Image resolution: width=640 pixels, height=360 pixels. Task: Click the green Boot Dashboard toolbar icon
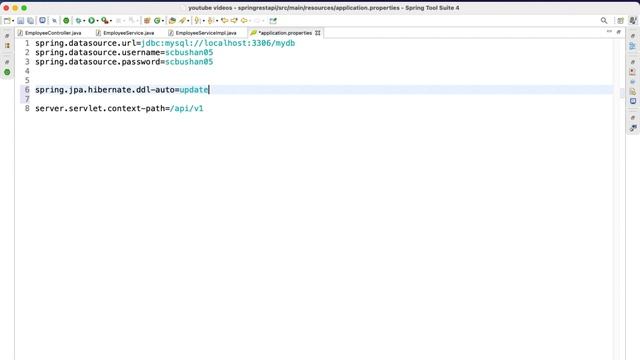tap(66, 20)
